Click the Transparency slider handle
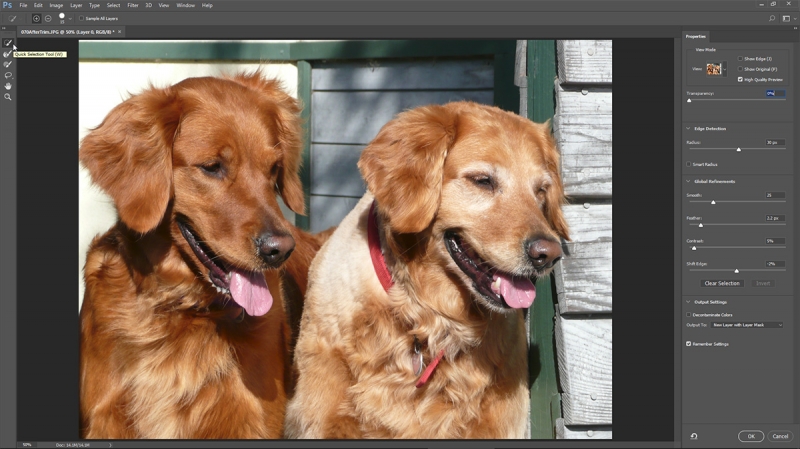Viewport: 800px width, 449px height. coord(689,101)
